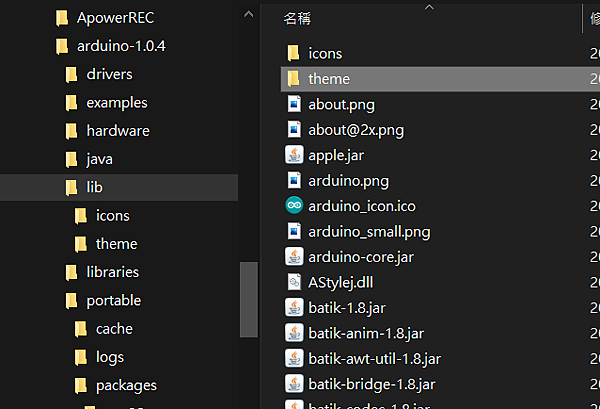Screen dimensions: 600x409
Task: Open the java folder label in the tree
Action: point(100,160)
